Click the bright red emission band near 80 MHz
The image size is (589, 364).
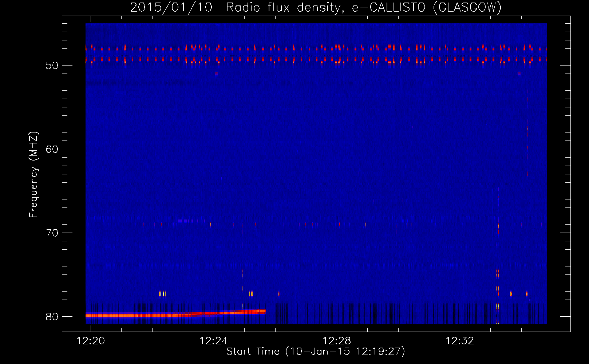pos(176,313)
